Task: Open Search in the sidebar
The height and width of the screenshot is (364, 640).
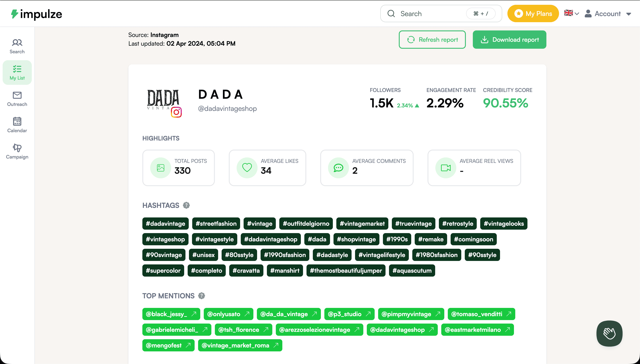Action: 17,46
